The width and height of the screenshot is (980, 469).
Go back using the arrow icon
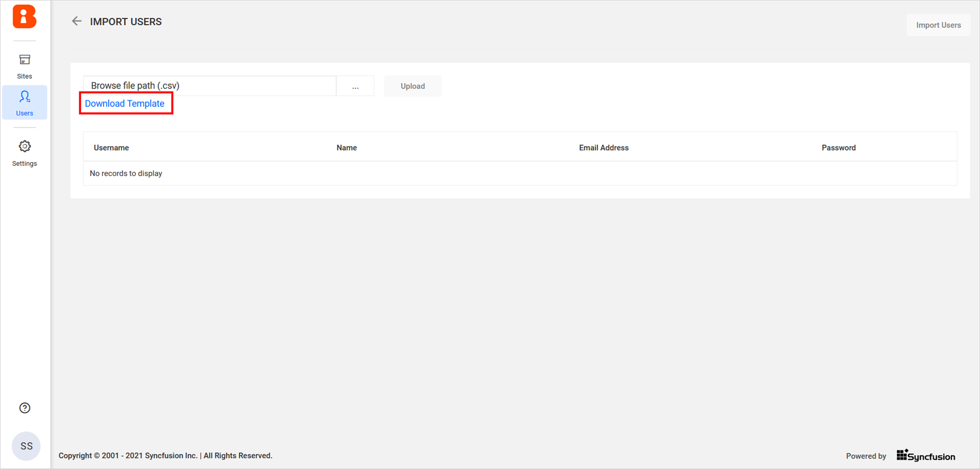pos(77,21)
